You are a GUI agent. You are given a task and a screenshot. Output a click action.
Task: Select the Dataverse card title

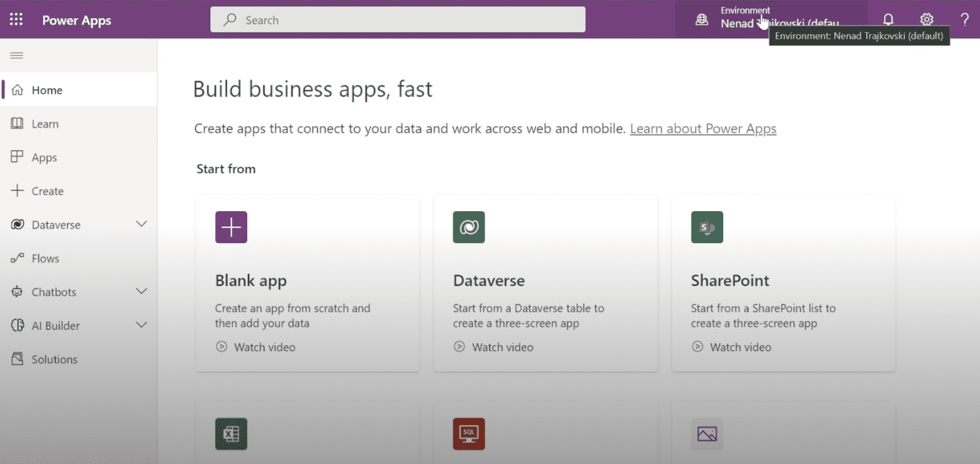point(489,281)
